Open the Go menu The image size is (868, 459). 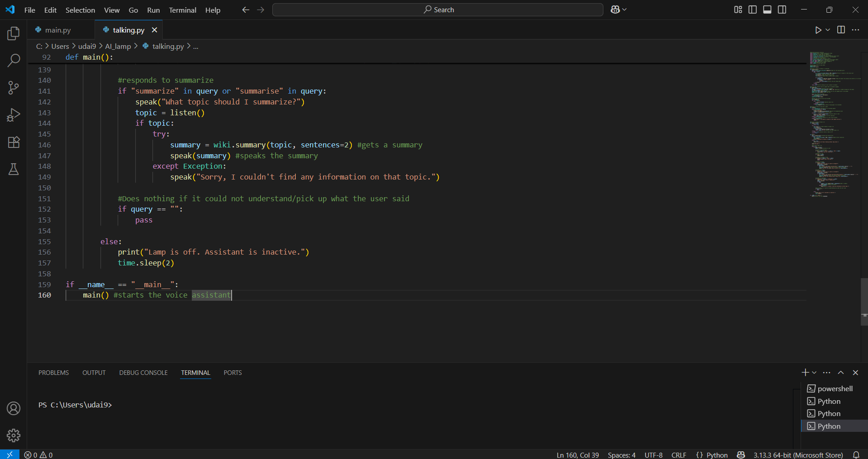133,10
